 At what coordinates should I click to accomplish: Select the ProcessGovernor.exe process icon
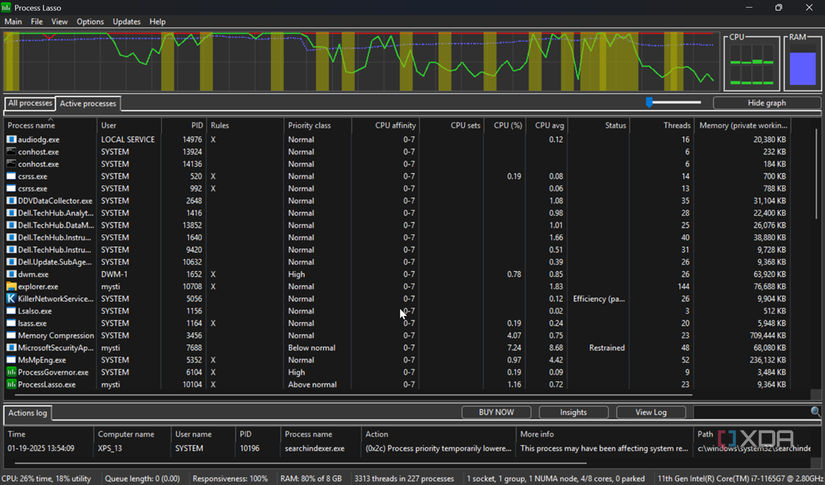(11, 372)
